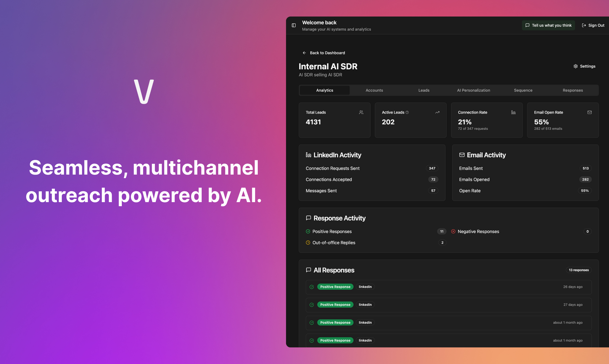Open the Responses tab

573,90
